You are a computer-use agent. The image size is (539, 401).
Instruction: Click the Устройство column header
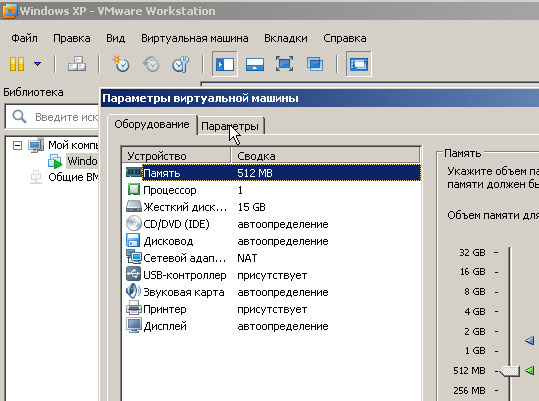[x=176, y=156]
